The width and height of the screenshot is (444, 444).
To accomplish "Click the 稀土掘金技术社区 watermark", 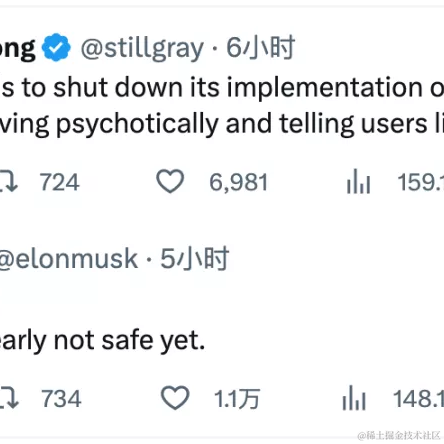I will point(399,435).
